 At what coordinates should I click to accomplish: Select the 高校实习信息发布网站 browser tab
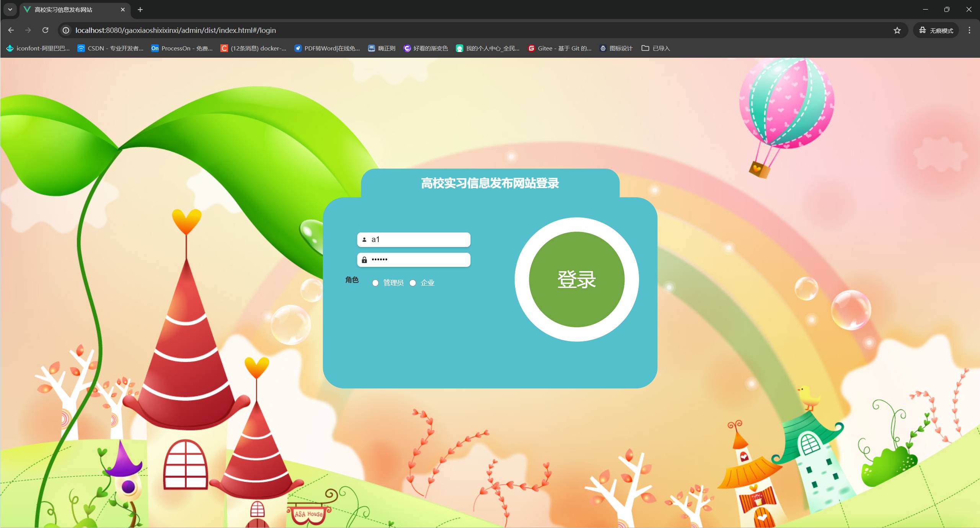[x=69, y=10]
